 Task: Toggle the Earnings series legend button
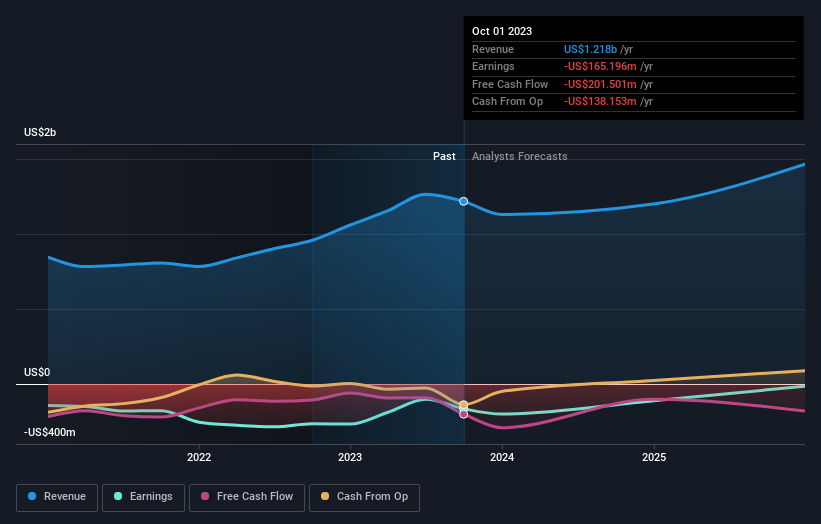click(143, 497)
